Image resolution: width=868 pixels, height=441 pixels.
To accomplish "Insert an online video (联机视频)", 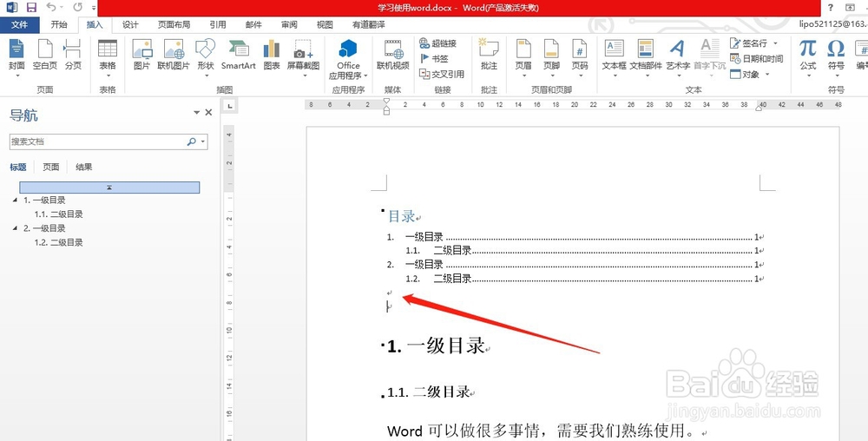I will coord(393,56).
